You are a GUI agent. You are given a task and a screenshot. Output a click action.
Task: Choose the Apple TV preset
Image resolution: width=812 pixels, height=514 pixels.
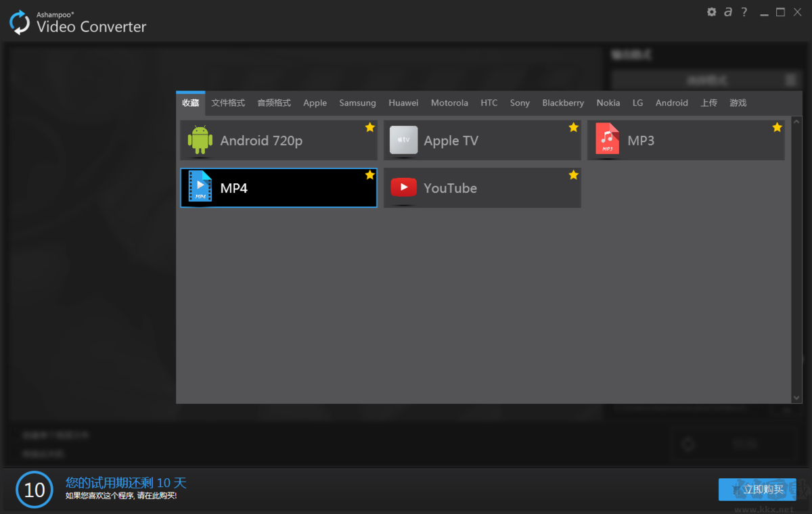point(482,140)
